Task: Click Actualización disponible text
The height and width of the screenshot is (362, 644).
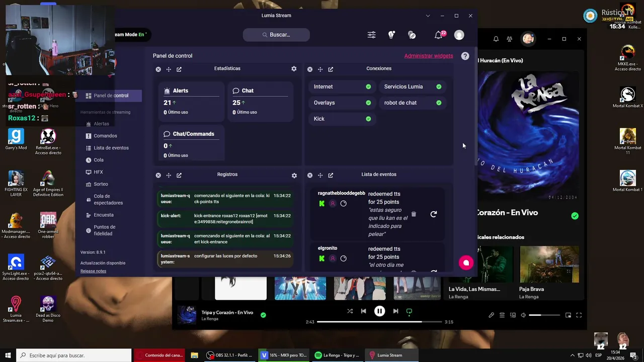Action: (x=103, y=263)
